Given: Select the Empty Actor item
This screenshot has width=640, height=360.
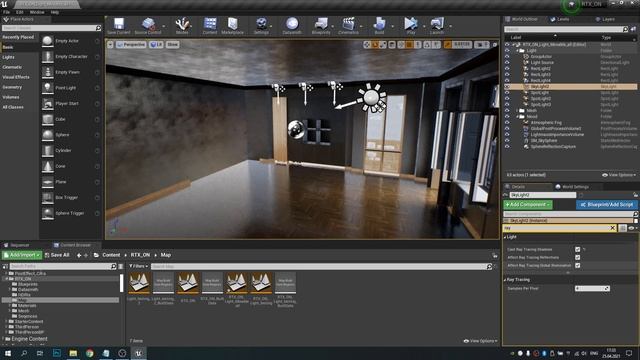Looking at the screenshot, I should pyautogui.click(x=71, y=41).
